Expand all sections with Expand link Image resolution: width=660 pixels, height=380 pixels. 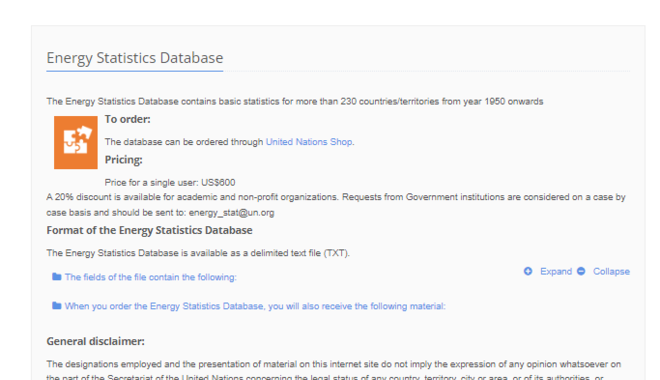coord(556,271)
